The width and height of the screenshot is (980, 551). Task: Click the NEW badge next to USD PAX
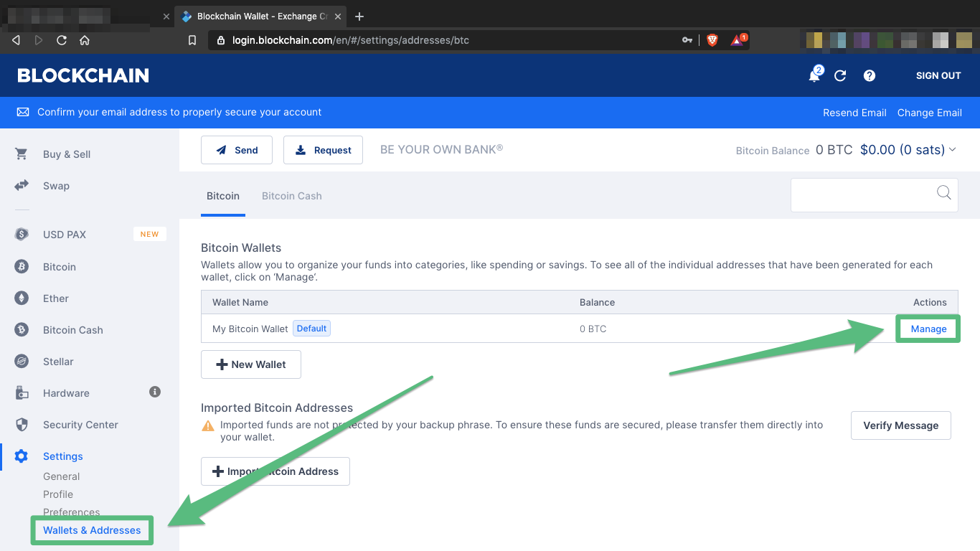pyautogui.click(x=150, y=234)
